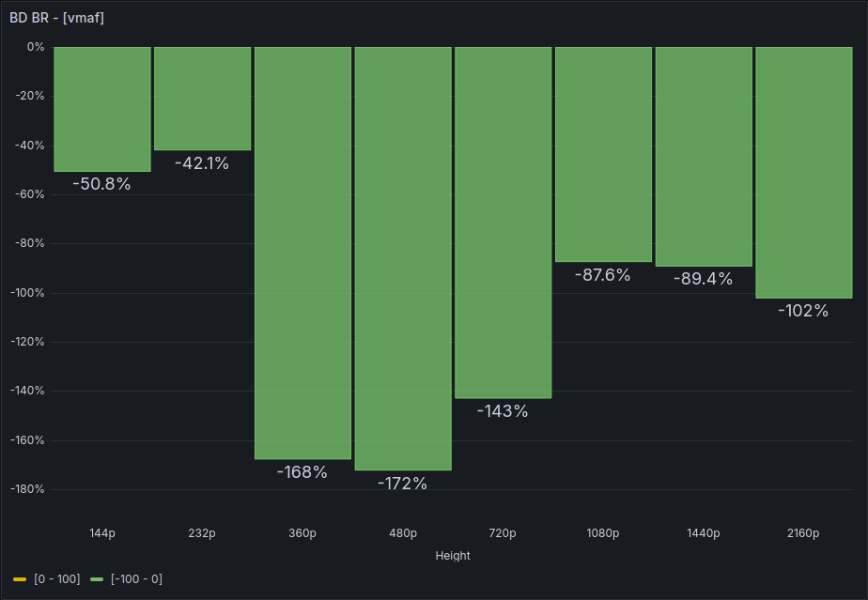The height and width of the screenshot is (600, 868).
Task: Click the green legend color swatch
Action: [x=97, y=579]
